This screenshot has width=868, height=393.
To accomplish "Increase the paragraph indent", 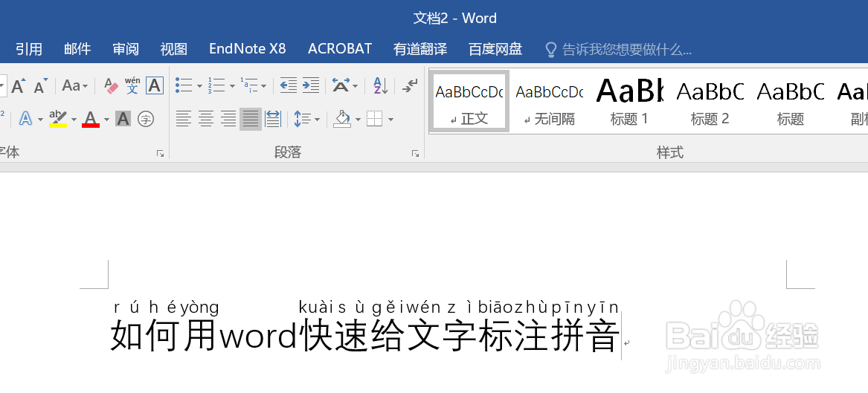I will 311,85.
